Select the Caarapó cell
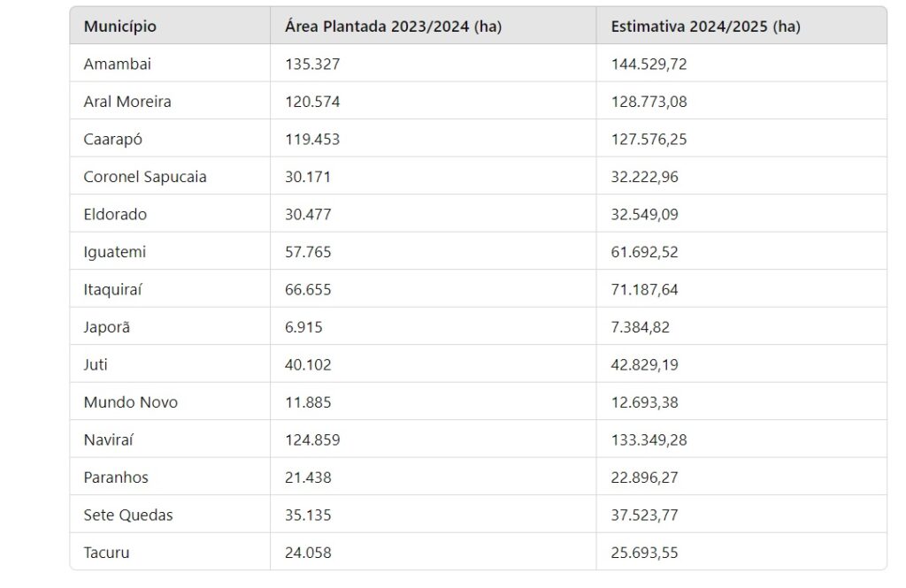The height and width of the screenshot is (588, 906). click(x=112, y=139)
